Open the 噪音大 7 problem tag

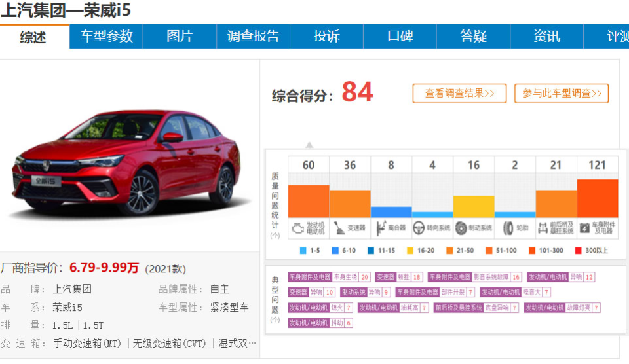click(x=516, y=292)
